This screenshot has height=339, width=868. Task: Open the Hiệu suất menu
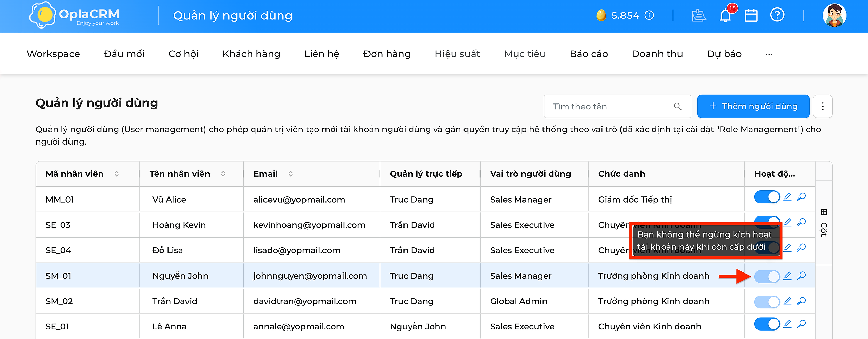457,54
